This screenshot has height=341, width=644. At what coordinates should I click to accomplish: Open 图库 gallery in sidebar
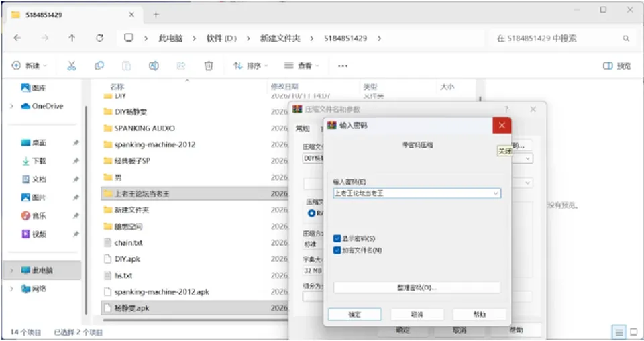34,87
